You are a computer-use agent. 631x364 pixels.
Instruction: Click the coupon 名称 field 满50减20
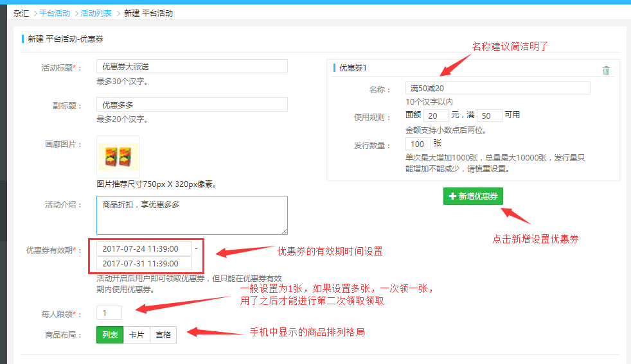497,89
